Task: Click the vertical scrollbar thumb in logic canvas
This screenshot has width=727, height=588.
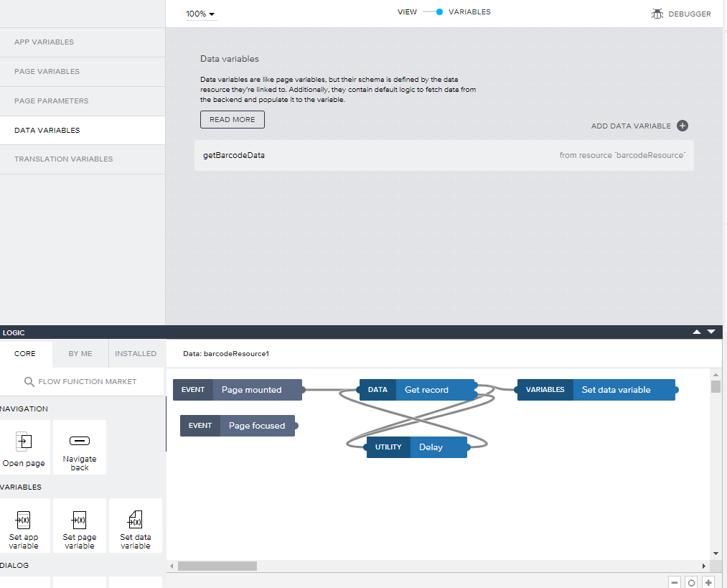Action: point(716,386)
